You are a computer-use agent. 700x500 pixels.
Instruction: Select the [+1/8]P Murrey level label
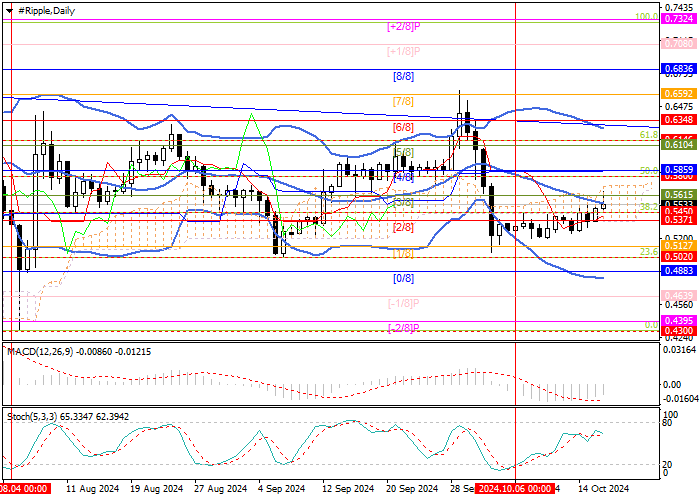(x=404, y=51)
